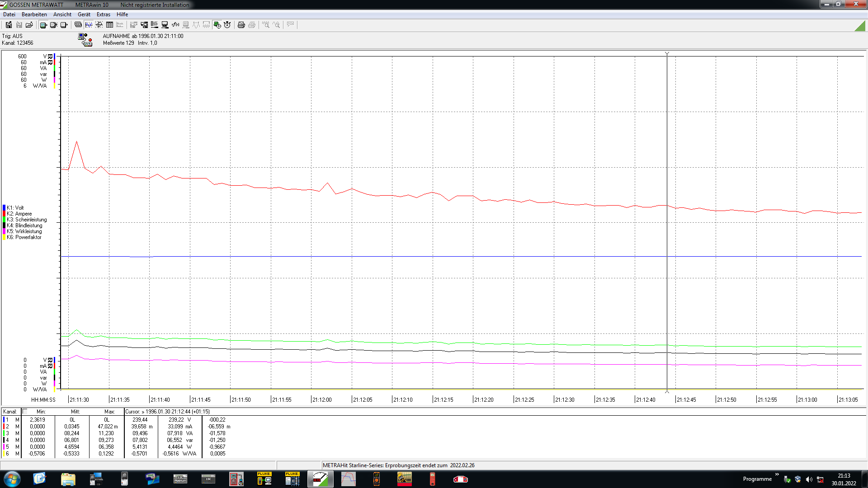Toggle the top V axis scale marker
The width and height of the screenshot is (868, 488).
coord(50,56)
